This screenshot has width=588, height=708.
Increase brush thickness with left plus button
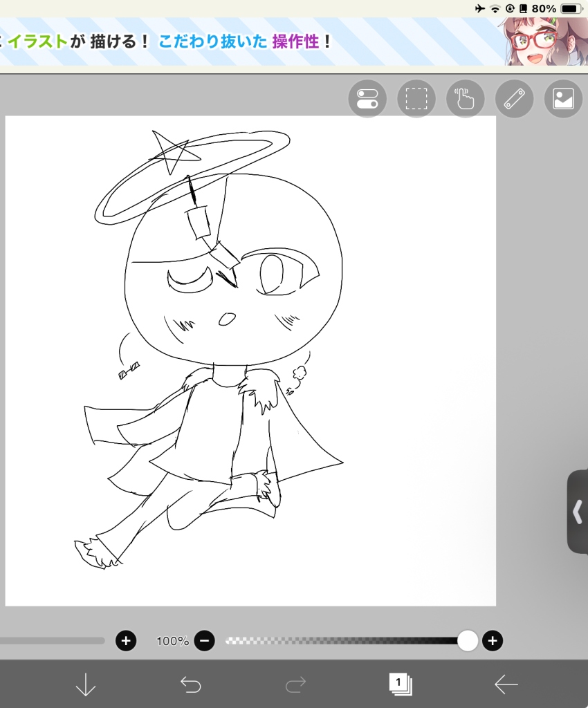(x=126, y=641)
